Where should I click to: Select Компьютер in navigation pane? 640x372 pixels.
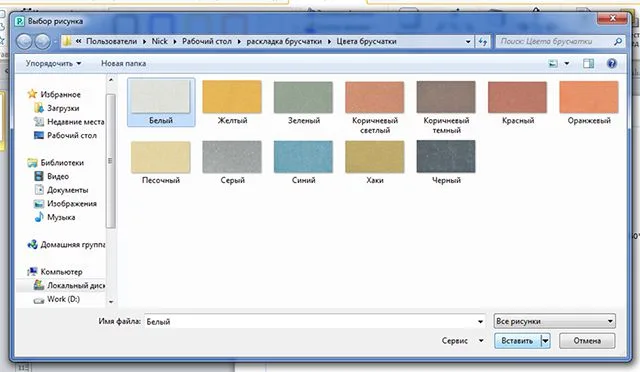pyautogui.click(x=55, y=272)
